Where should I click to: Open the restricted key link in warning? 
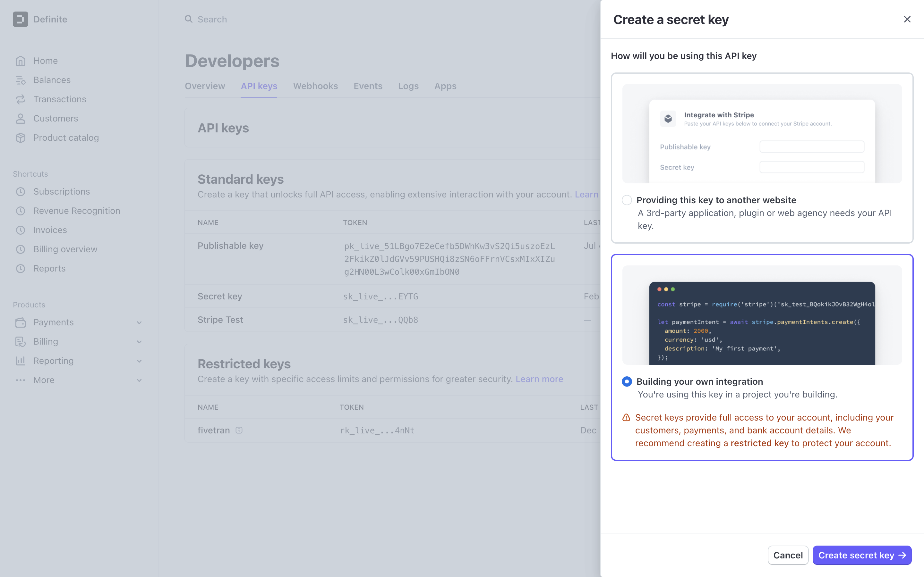pyautogui.click(x=759, y=443)
